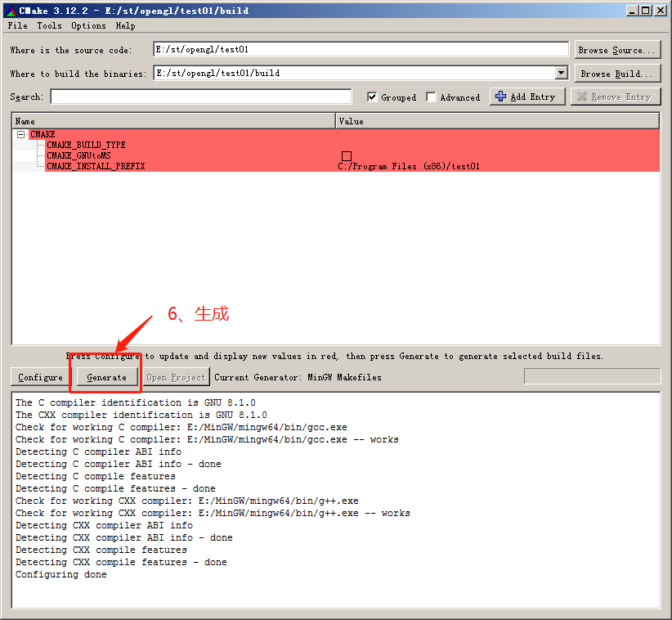672x620 pixels.
Task: Toggle the CMAKE_GNUtoMS value checkbox
Action: (347, 156)
